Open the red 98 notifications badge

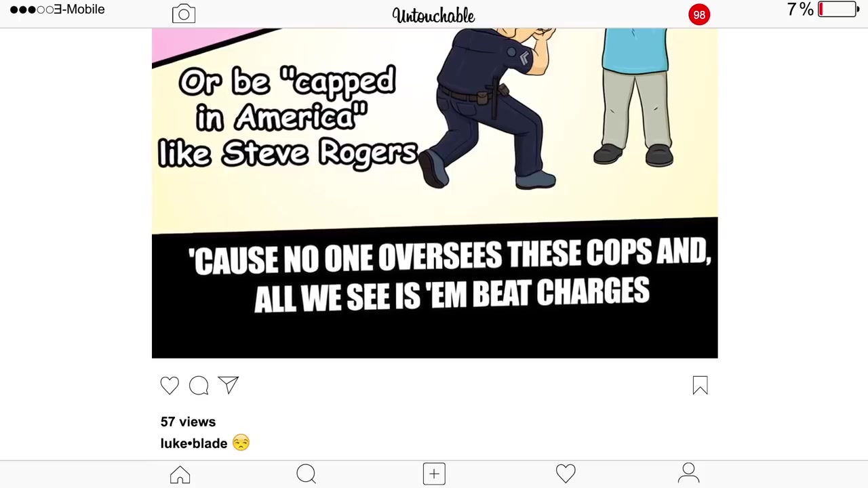coord(699,14)
